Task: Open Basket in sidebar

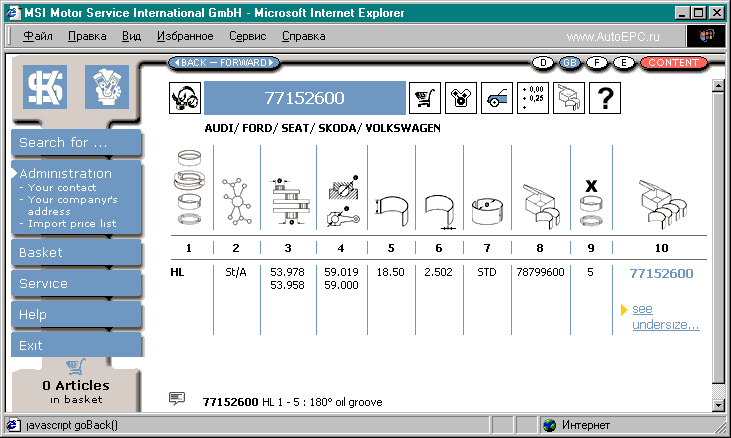Action: pos(76,253)
